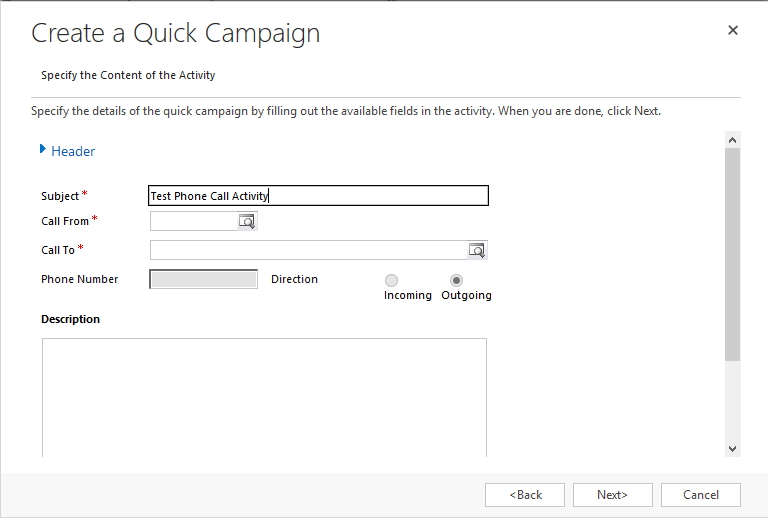Click in the Description text area

264,398
